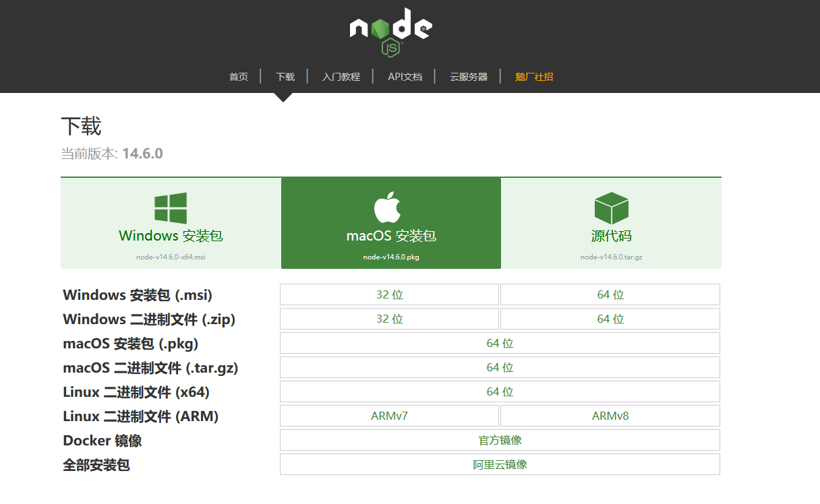Click the 当前版本: 14.6.0 text
Screen dimensions: 820x504
pyautogui.click(x=112, y=154)
